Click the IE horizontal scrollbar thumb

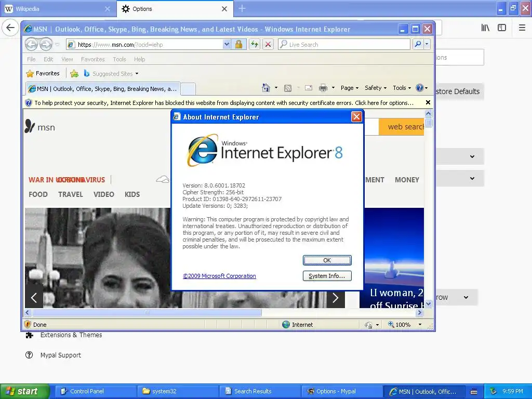point(147,312)
